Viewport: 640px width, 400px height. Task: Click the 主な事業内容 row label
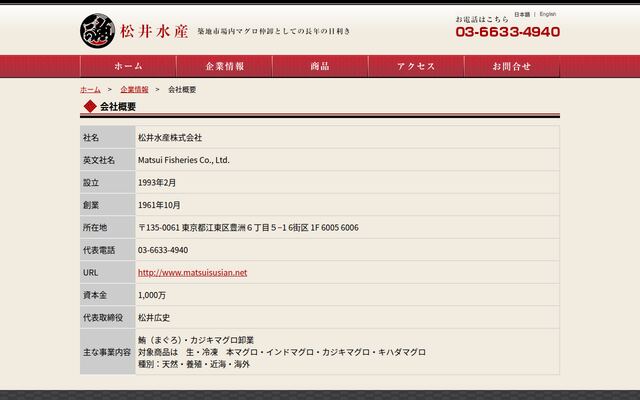pos(107,352)
